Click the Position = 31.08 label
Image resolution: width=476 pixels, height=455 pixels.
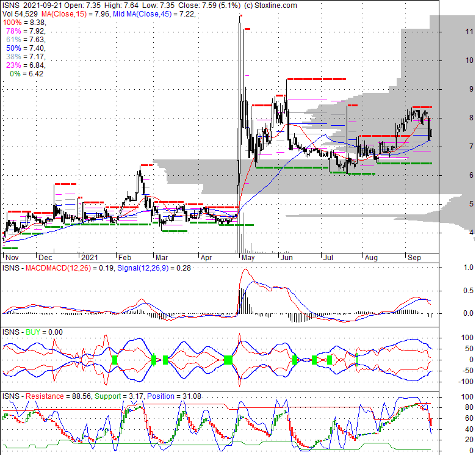pyautogui.click(x=175, y=396)
